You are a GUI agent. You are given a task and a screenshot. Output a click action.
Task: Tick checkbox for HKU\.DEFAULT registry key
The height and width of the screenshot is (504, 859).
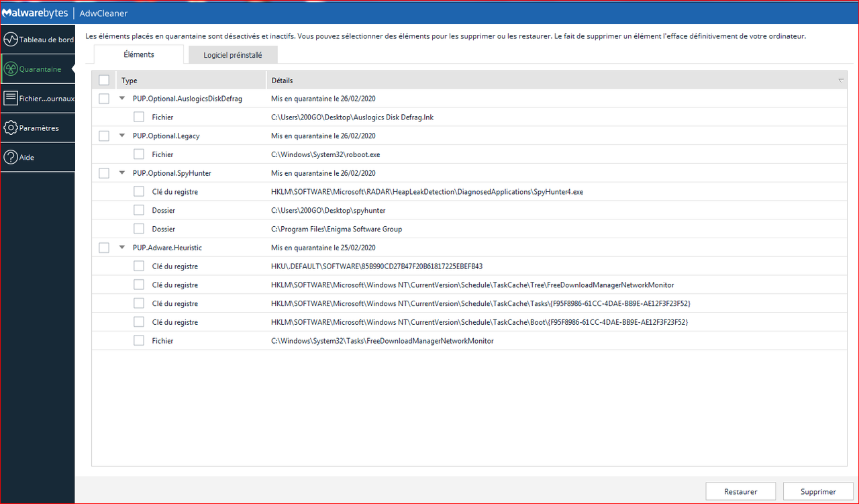pyautogui.click(x=139, y=266)
